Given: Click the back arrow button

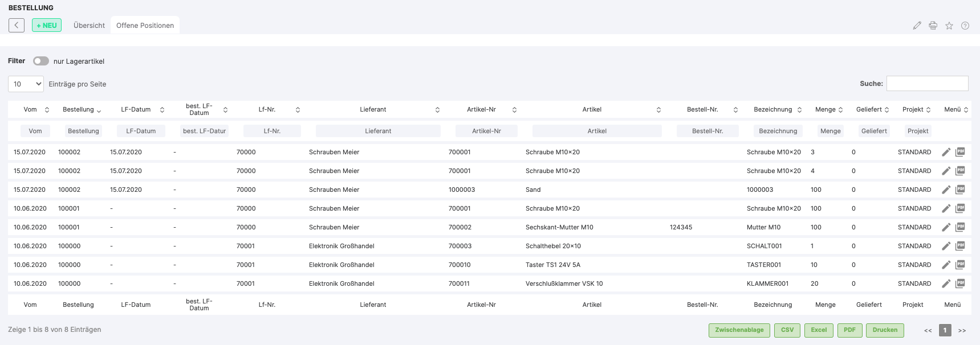Looking at the screenshot, I should click(17, 25).
